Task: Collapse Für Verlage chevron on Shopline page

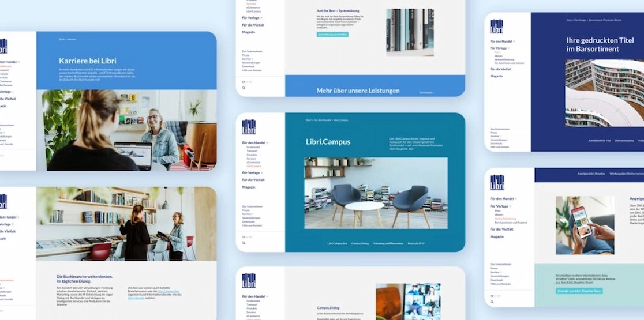Action: 510,206
